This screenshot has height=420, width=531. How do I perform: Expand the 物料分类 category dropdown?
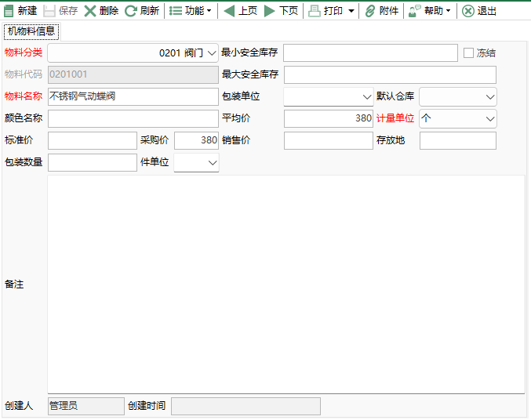click(x=212, y=53)
